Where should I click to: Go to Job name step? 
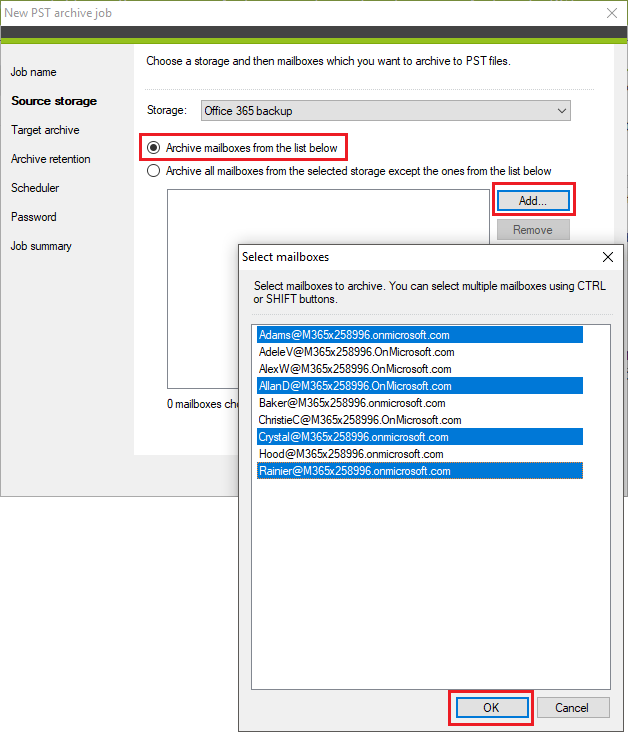coord(34,72)
